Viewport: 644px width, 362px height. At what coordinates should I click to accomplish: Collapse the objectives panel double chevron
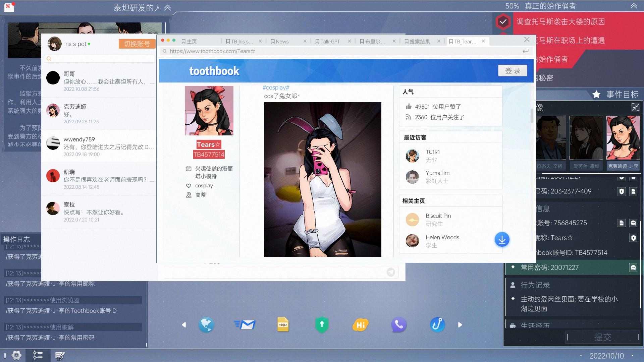click(x=634, y=6)
